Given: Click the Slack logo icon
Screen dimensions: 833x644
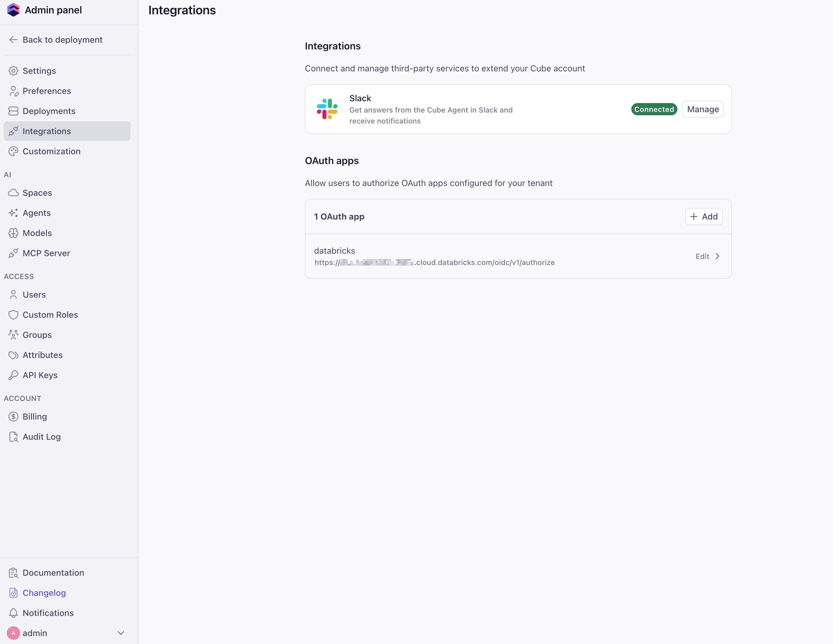Looking at the screenshot, I should click(327, 109).
